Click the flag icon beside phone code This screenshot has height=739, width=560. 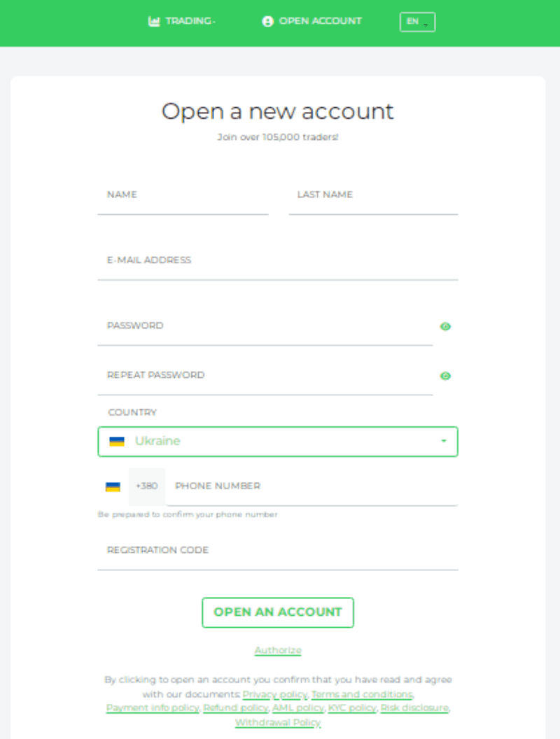click(x=113, y=486)
